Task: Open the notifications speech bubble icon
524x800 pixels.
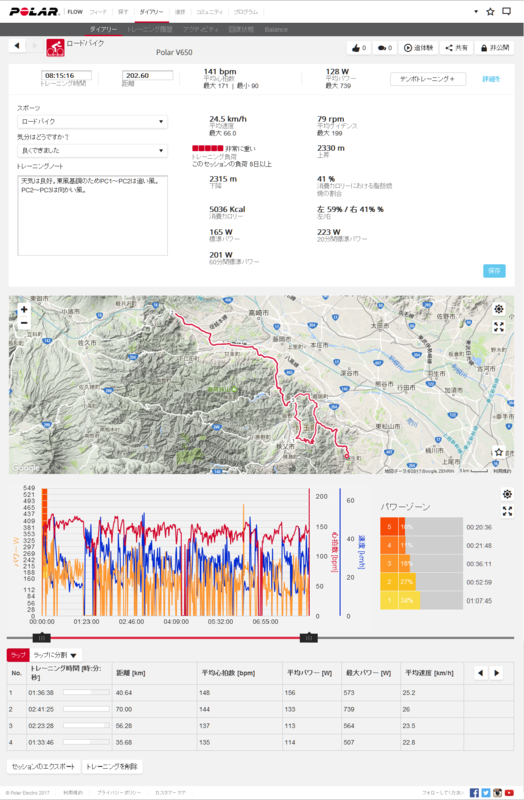Action: (507, 11)
